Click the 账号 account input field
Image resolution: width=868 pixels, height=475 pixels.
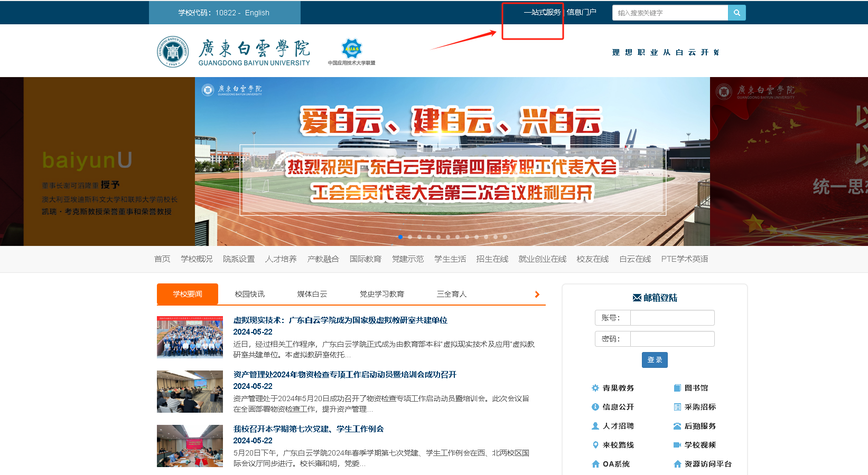672,318
